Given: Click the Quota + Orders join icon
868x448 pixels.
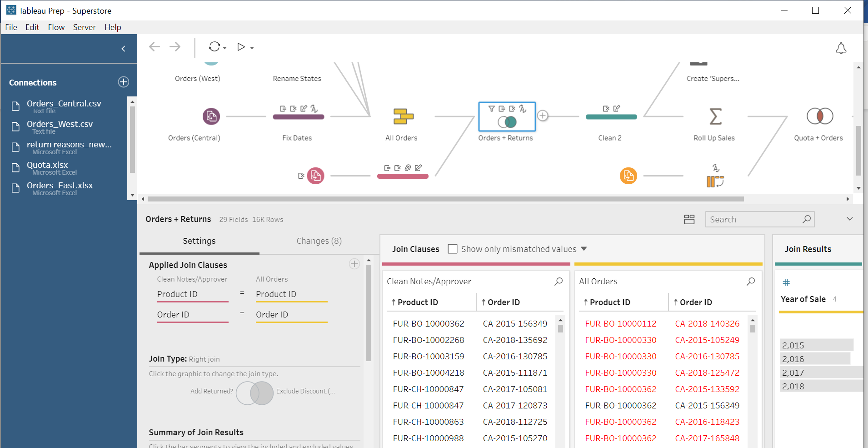Looking at the screenshot, I should click(x=819, y=116).
